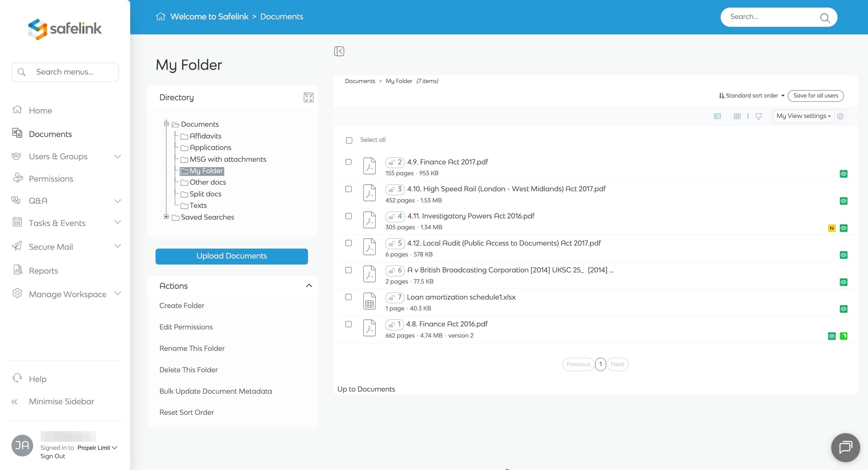This screenshot has height=470, width=868.
Task: Check the Loan amortization schedule1.xlsx checkbox
Action: tap(348, 297)
